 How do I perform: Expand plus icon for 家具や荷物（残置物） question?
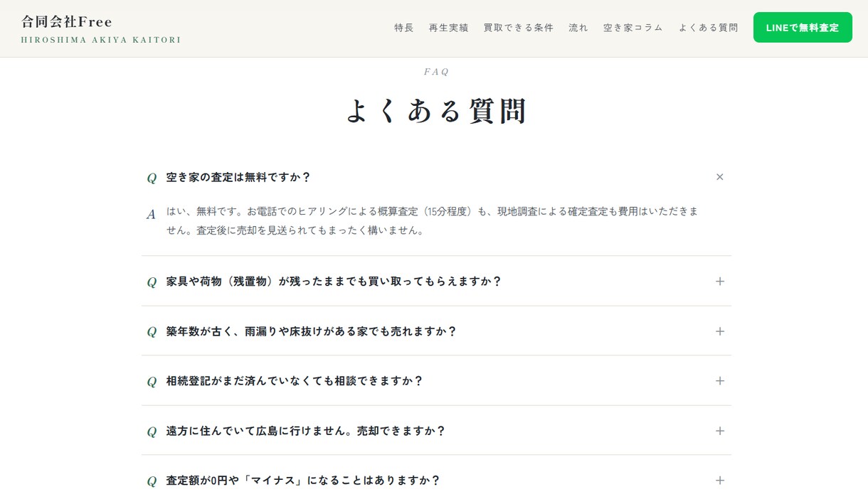[x=719, y=282]
